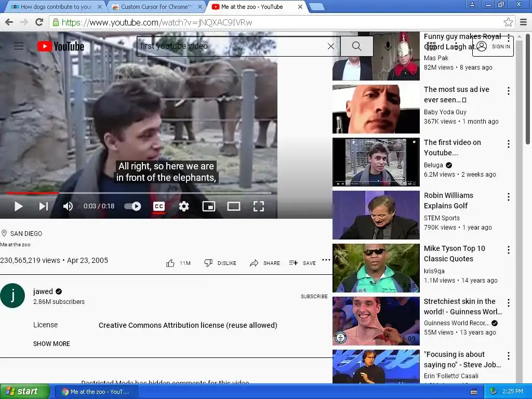Open options menu for Robin Williams video
Screen dimensions: 532x399
coord(508,197)
